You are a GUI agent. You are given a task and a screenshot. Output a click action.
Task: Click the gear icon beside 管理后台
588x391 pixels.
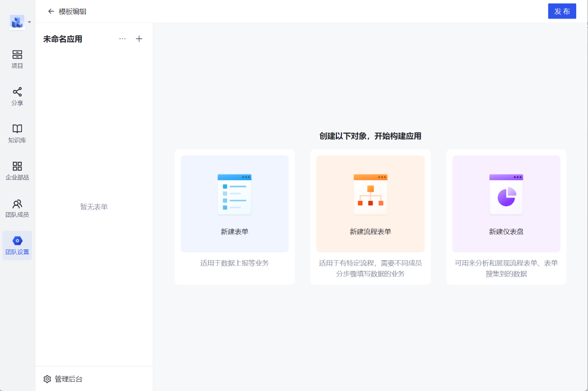[47, 379]
